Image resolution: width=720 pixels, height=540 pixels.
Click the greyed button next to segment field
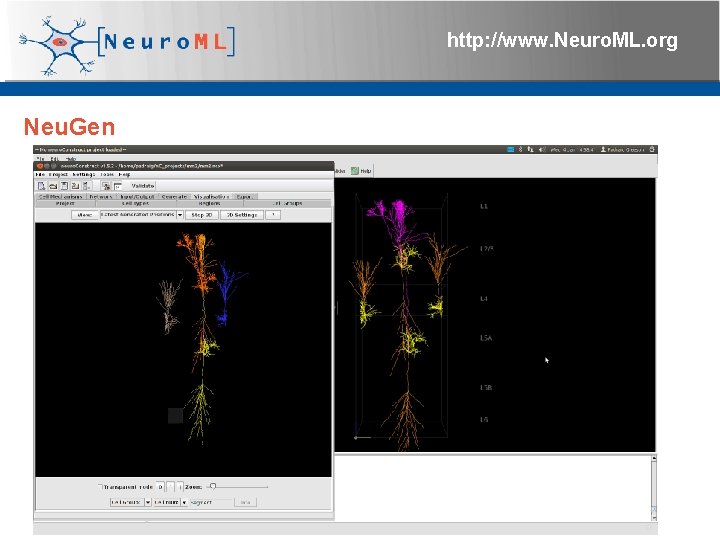(x=245, y=502)
